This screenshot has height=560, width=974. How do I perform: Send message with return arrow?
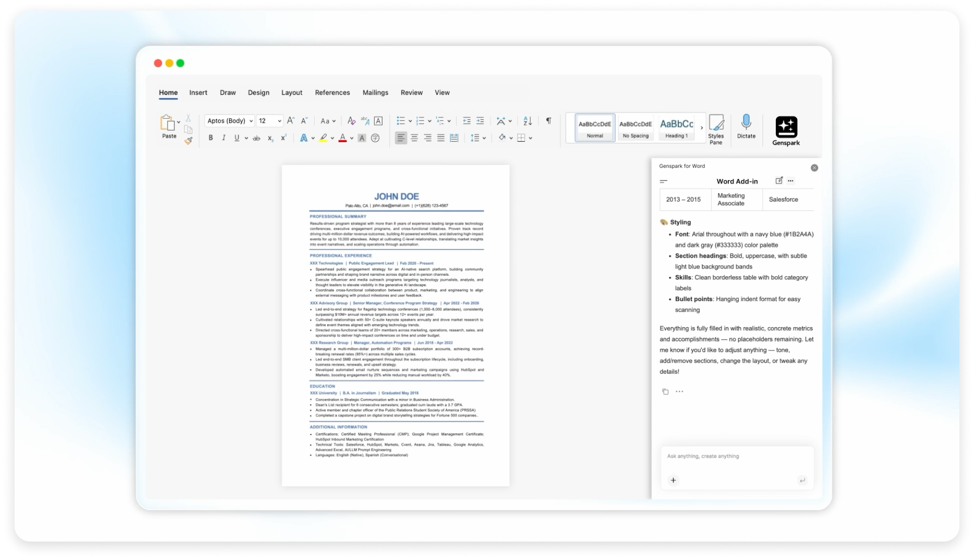point(802,480)
